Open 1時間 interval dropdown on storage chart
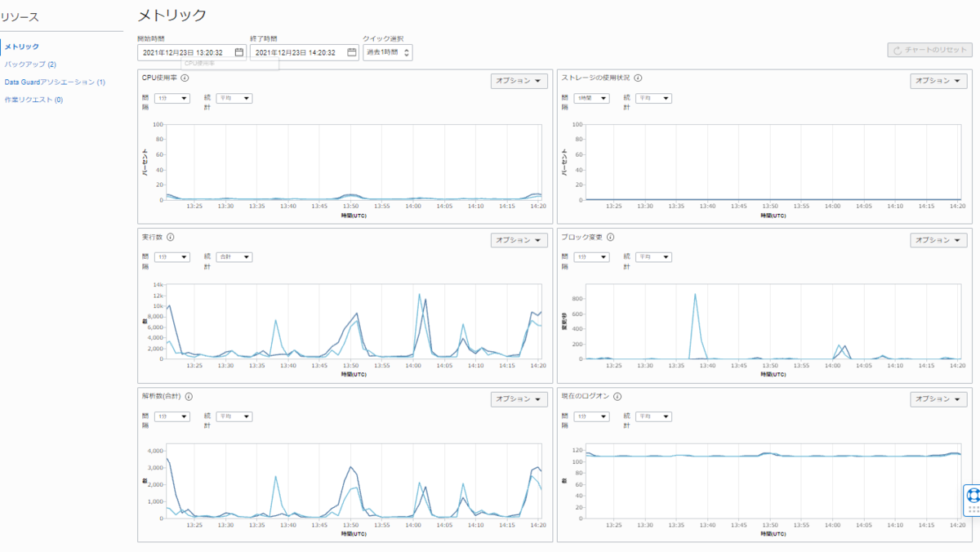980x552 pixels. point(592,98)
